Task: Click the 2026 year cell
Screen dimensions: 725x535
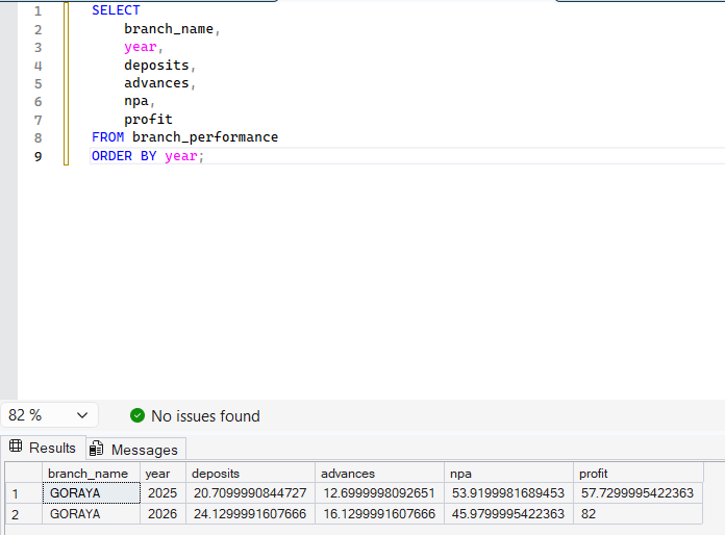Action: tap(163, 514)
